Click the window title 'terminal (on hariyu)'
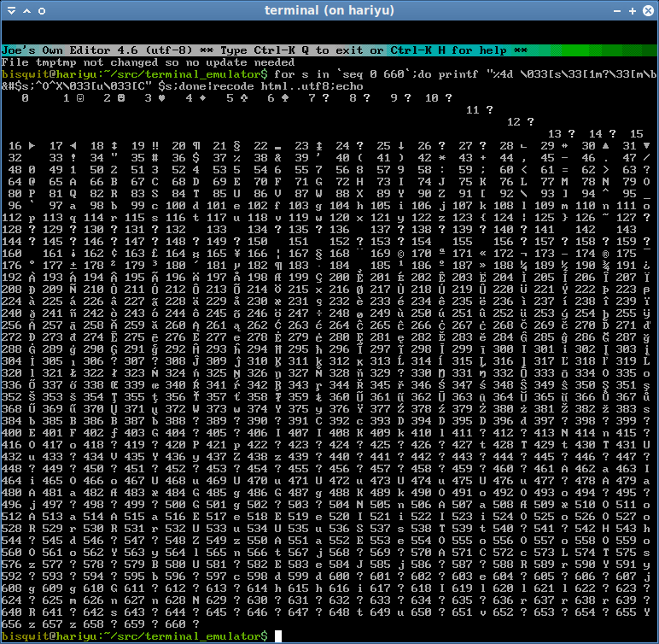 click(329, 11)
